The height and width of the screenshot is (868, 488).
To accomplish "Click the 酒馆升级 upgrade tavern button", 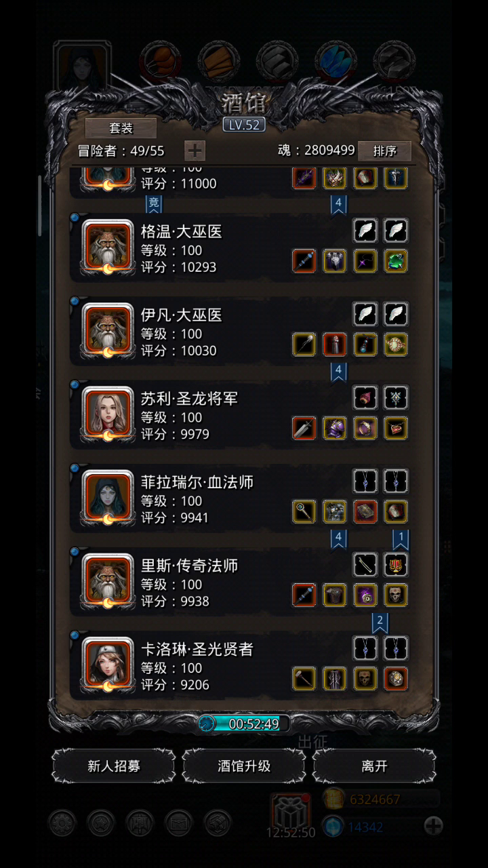I will pyautogui.click(x=244, y=766).
